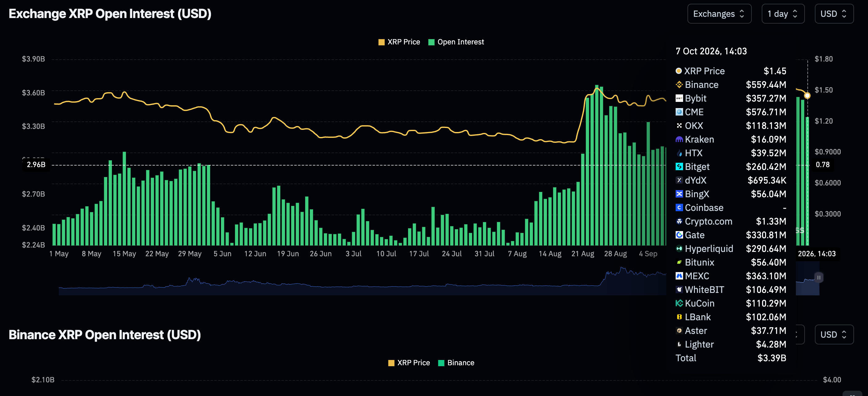The image size is (868, 396).
Task: Toggle XRP Price series in Binance chart legend
Action: pyautogui.click(x=409, y=363)
